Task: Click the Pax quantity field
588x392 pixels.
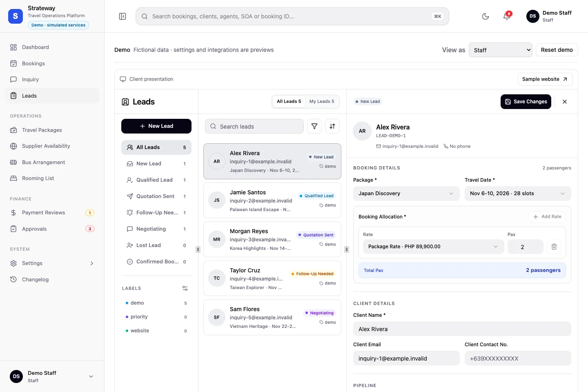Action: click(526, 247)
